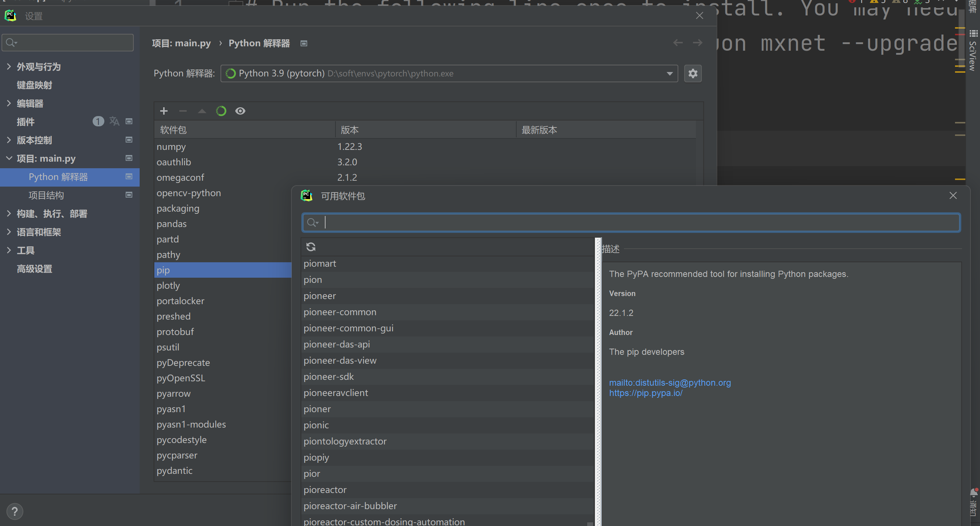The width and height of the screenshot is (980, 526).
Task: Click the reload package list icon
Action: (x=311, y=247)
